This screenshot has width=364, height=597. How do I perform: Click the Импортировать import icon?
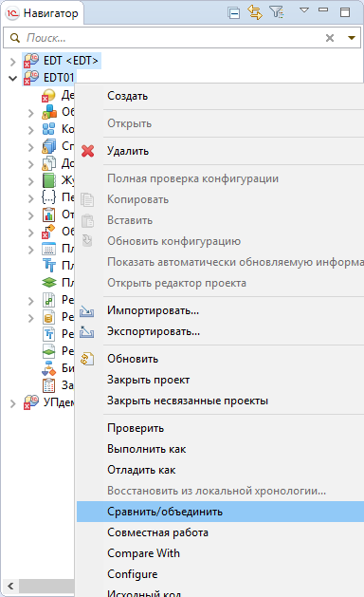tap(86, 311)
